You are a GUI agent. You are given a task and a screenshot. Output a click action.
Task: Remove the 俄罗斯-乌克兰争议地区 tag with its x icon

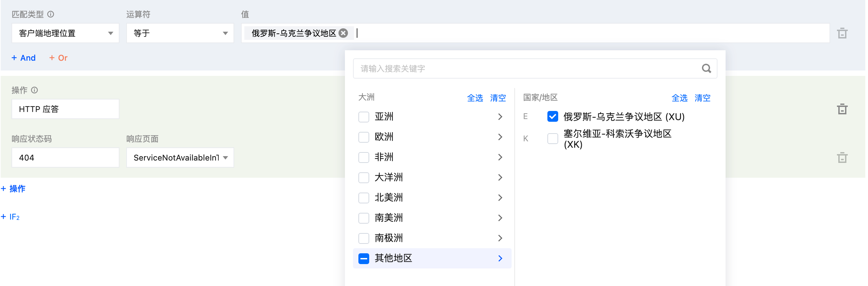343,33
